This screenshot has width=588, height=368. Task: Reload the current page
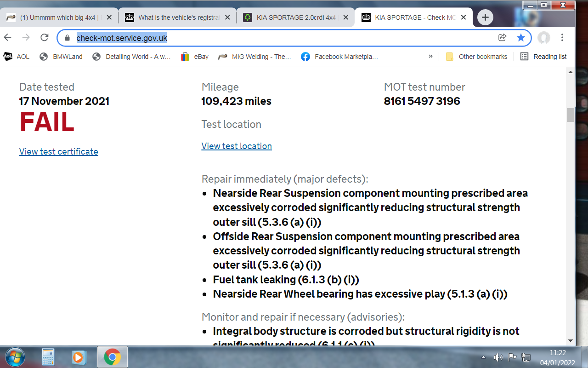click(x=45, y=38)
